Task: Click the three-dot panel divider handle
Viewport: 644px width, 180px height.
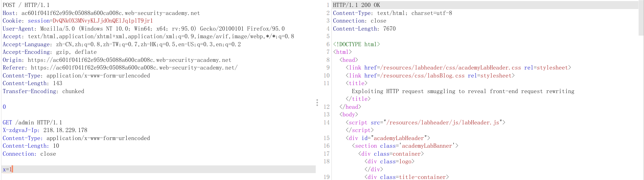Action: click(317, 103)
